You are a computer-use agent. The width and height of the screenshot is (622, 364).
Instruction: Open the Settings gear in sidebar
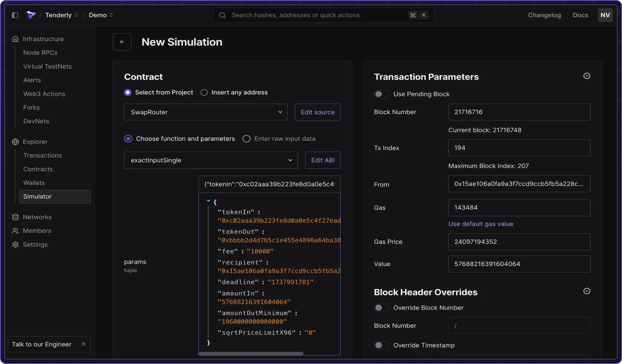click(15, 245)
